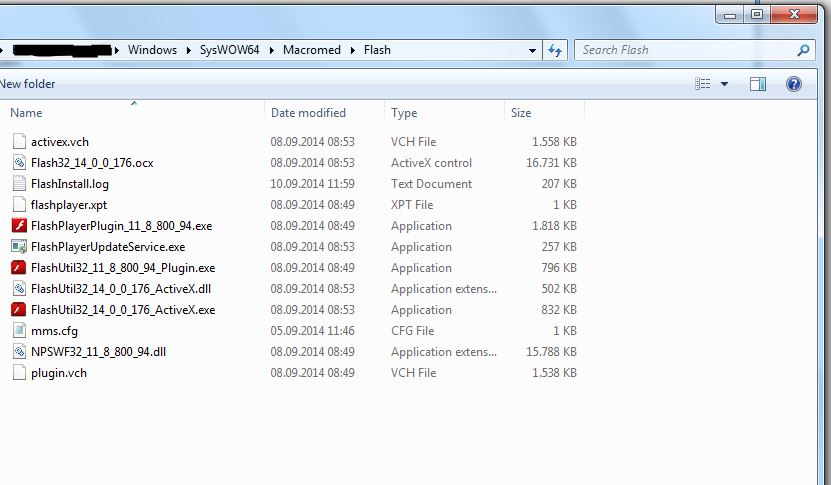
Task: Go to the SysWOW64 folder in breadcrumb
Action: pos(229,50)
